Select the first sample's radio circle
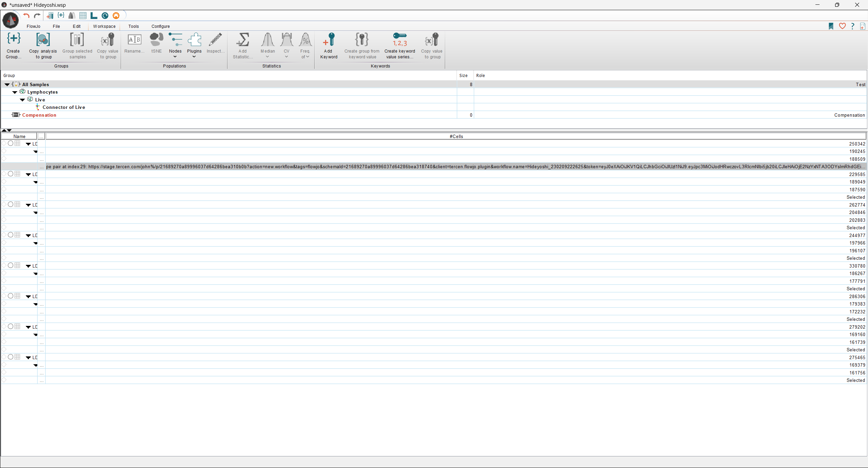The width and height of the screenshot is (868, 468). click(x=11, y=143)
